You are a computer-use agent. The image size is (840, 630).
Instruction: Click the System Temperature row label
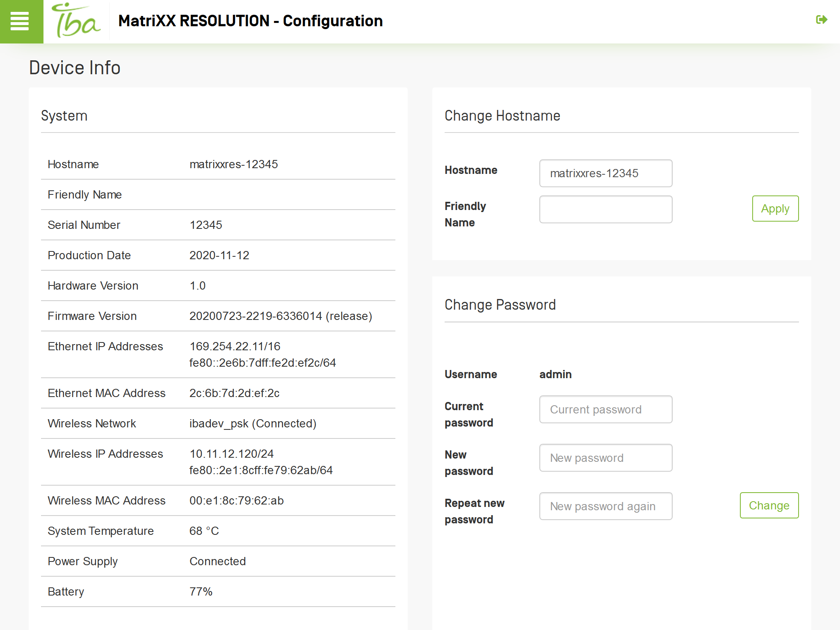point(101,531)
